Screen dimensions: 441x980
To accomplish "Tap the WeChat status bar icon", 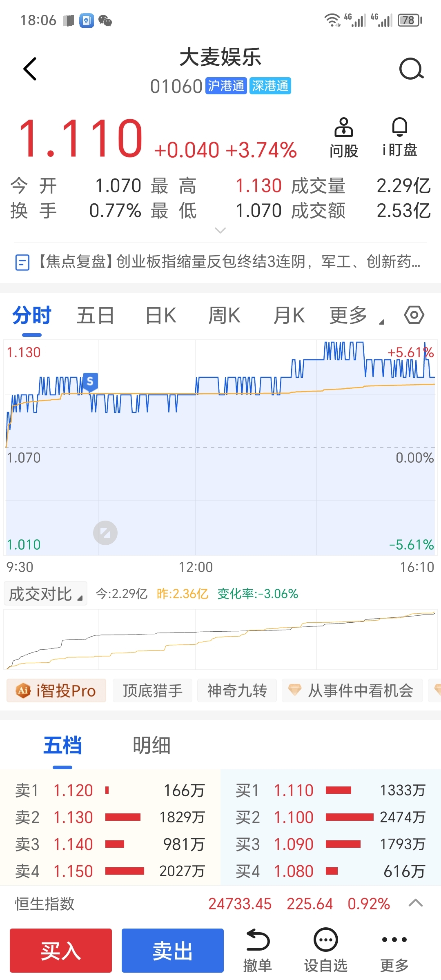I will (x=105, y=20).
